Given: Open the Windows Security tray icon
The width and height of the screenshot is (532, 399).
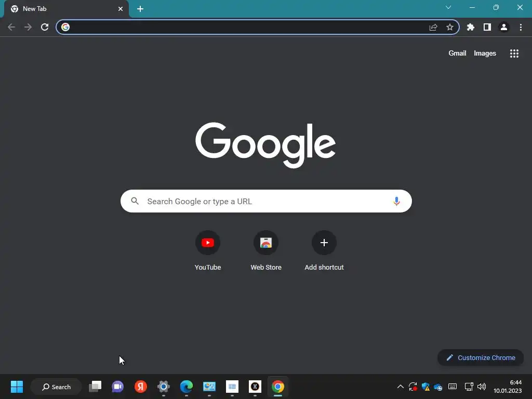Looking at the screenshot, I should click(x=425, y=387).
